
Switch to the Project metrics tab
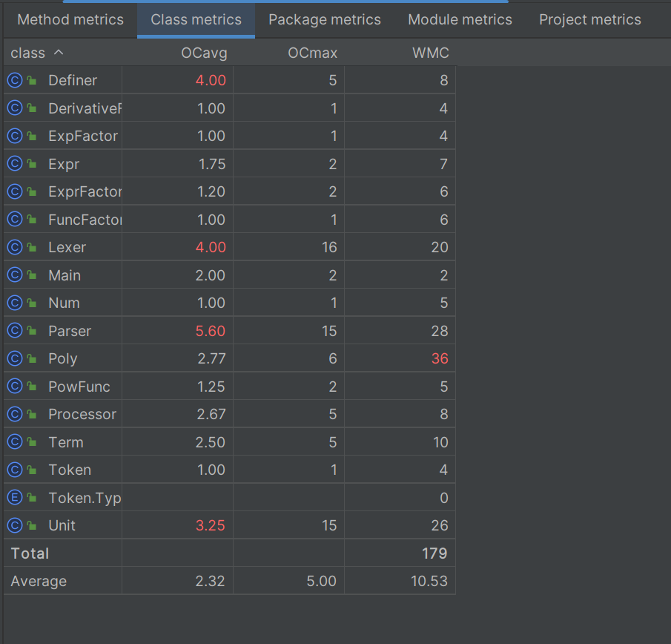(590, 20)
